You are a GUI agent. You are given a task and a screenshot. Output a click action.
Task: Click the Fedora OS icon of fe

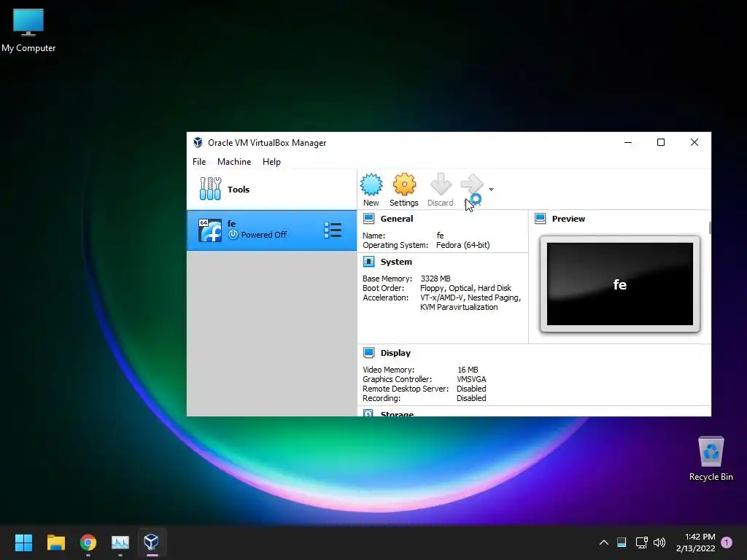pyautogui.click(x=210, y=230)
